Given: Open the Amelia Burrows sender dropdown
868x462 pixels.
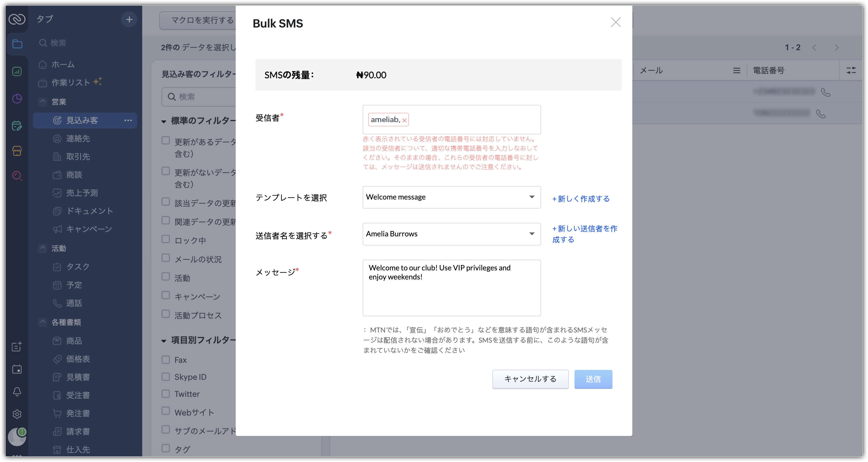Looking at the screenshot, I should (x=451, y=234).
